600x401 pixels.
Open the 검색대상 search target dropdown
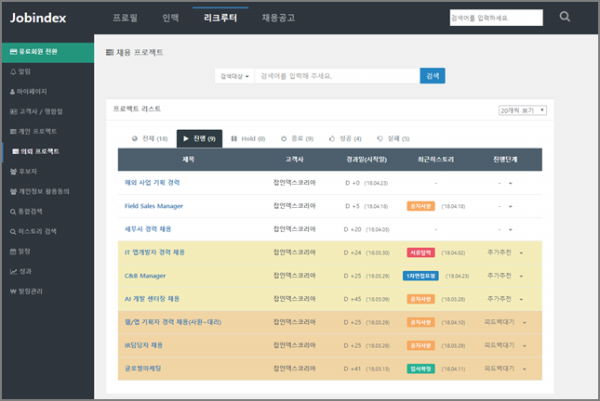click(235, 76)
